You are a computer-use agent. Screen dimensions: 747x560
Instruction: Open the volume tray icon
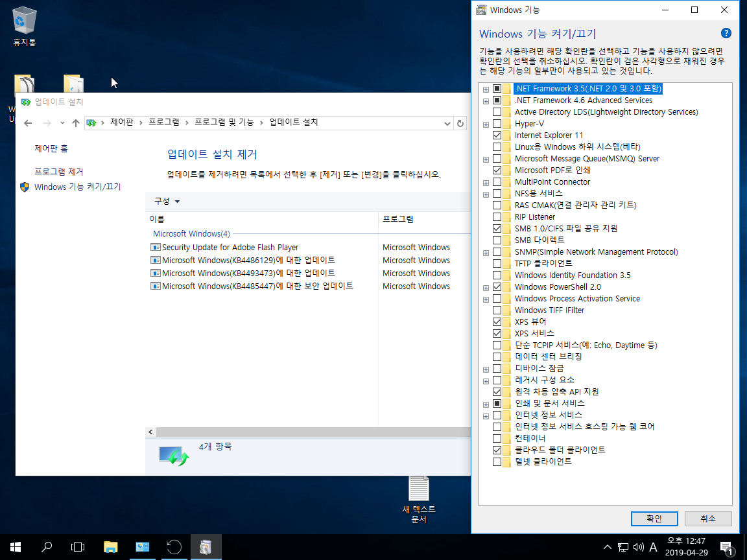point(638,547)
